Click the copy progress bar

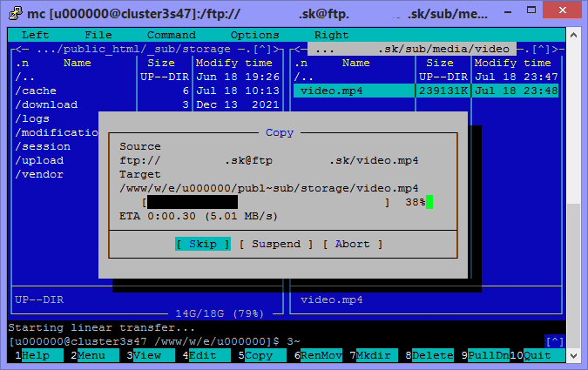(x=265, y=202)
